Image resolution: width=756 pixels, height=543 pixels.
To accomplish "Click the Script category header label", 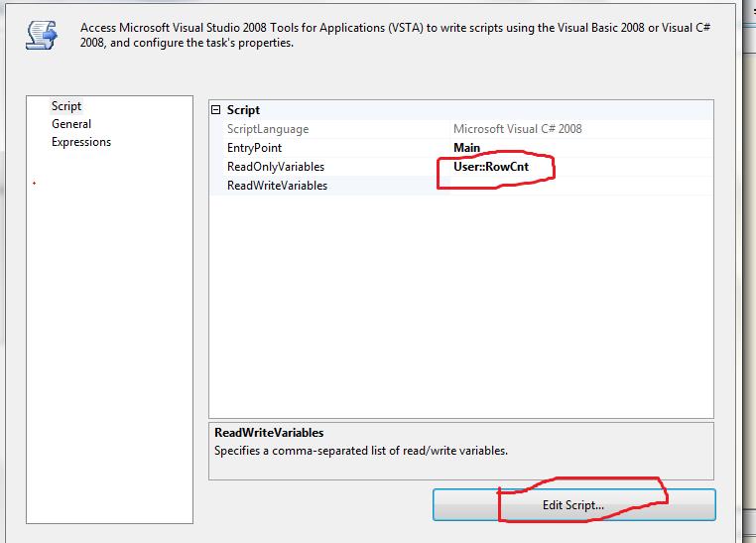I will (x=243, y=110).
